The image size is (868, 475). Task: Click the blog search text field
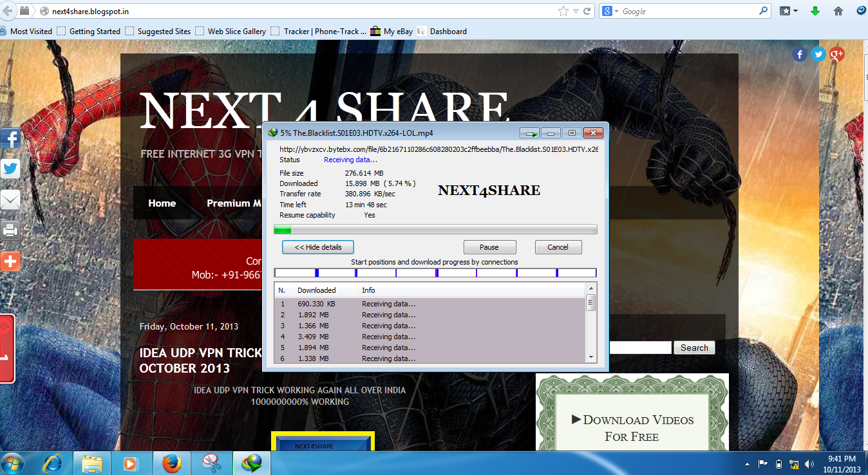tap(640, 348)
